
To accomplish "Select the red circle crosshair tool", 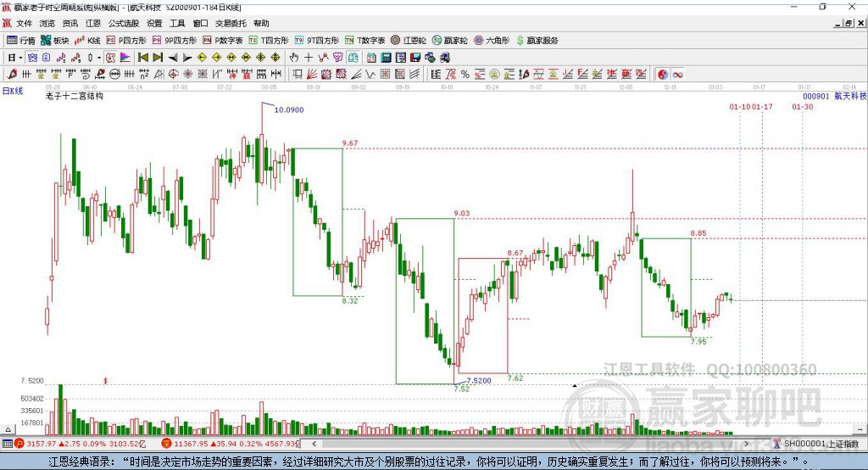I will click(173, 75).
